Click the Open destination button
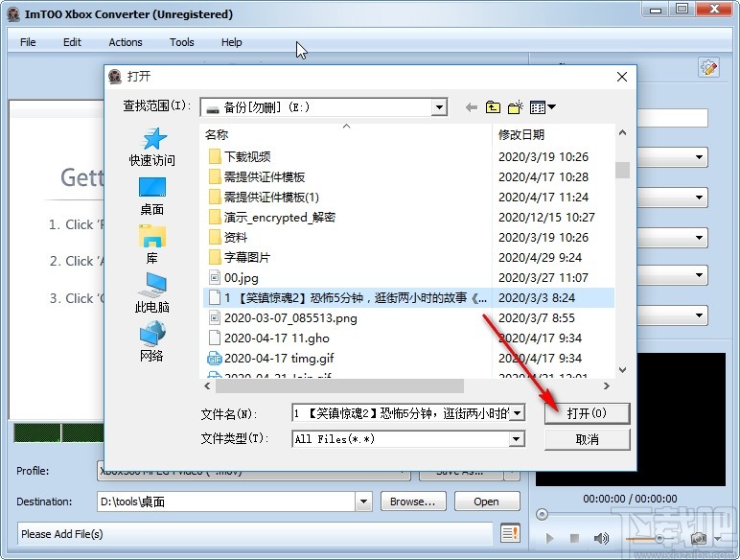The image size is (740, 560). pyautogui.click(x=487, y=502)
